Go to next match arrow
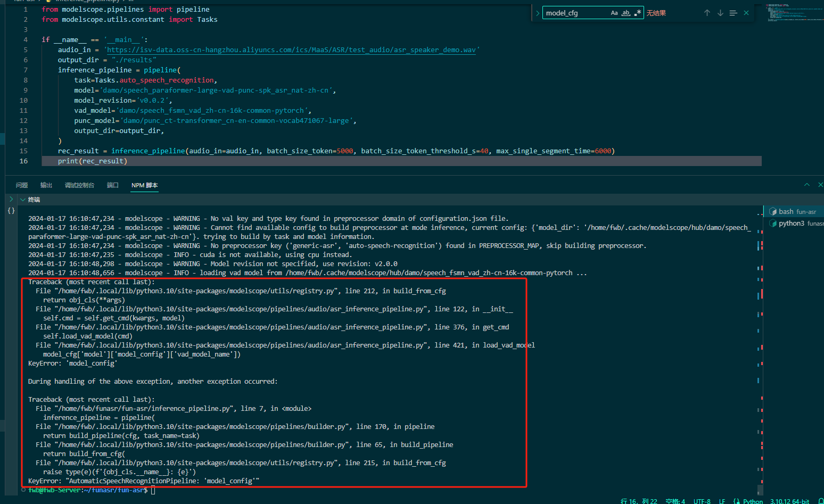Viewport: 824px width, 504px height. click(720, 13)
